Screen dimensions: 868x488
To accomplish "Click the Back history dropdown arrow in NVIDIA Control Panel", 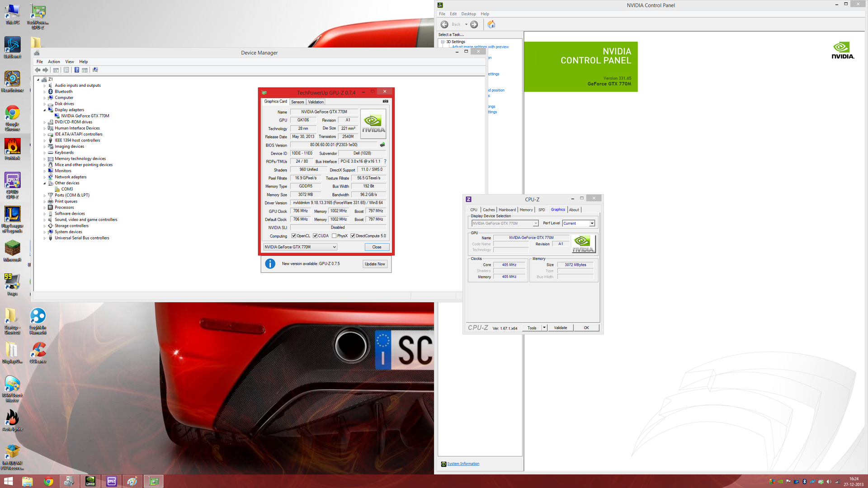I will click(x=466, y=24).
